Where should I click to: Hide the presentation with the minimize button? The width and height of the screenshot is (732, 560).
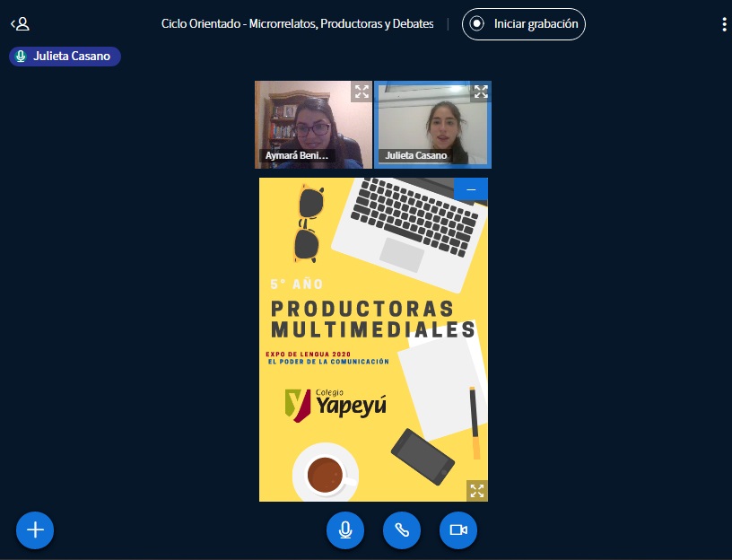click(471, 189)
